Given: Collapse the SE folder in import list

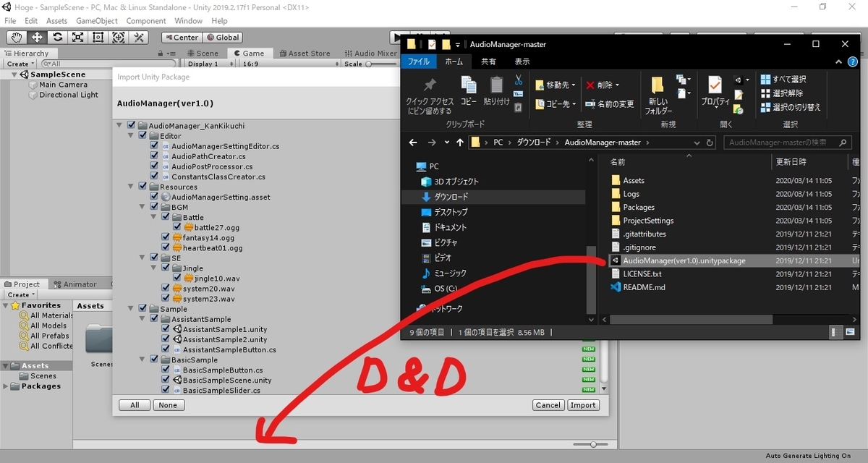Looking at the screenshot, I should pyautogui.click(x=143, y=258).
